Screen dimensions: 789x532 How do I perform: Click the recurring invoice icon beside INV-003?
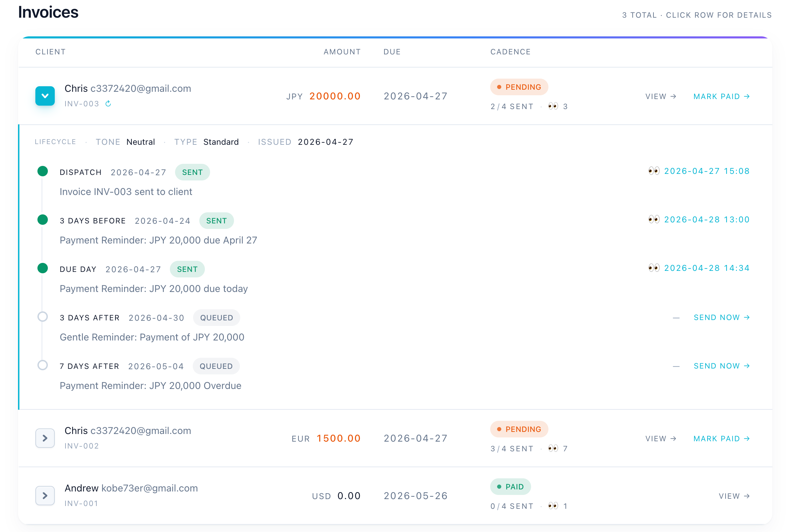108,103
